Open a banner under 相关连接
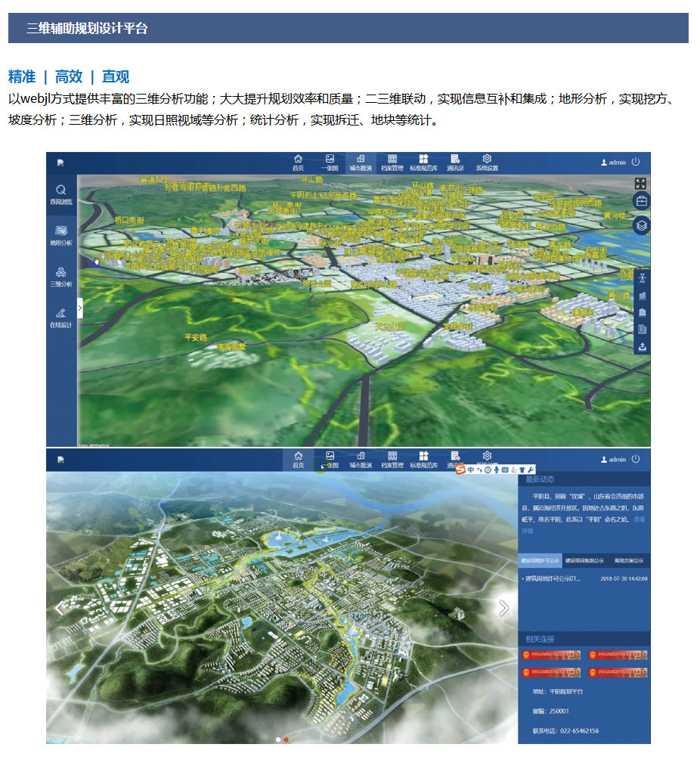Screen dimensions: 700x769 click(553, 655)
